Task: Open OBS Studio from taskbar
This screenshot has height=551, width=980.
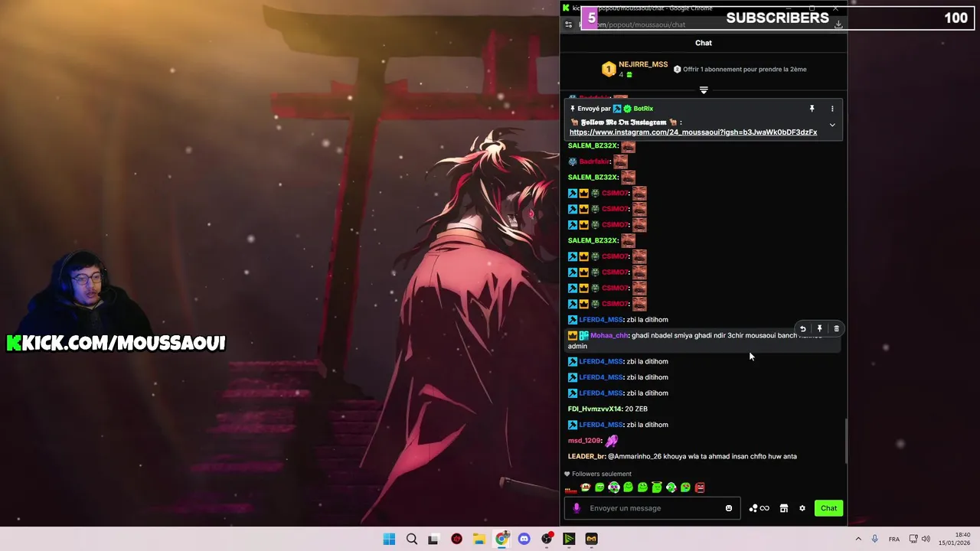Action: (547, 539)
